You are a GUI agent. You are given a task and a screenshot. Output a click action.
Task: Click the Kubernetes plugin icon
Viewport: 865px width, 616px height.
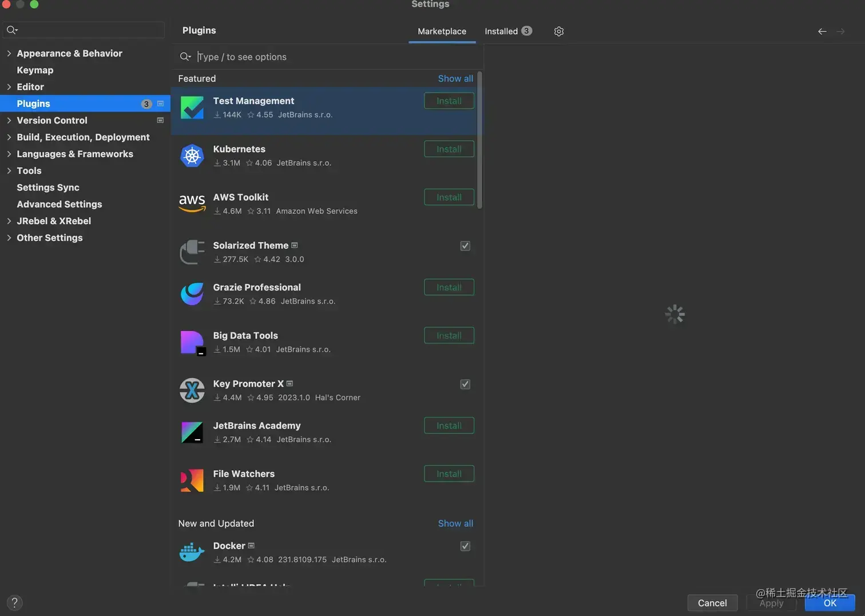coord(192,156)
